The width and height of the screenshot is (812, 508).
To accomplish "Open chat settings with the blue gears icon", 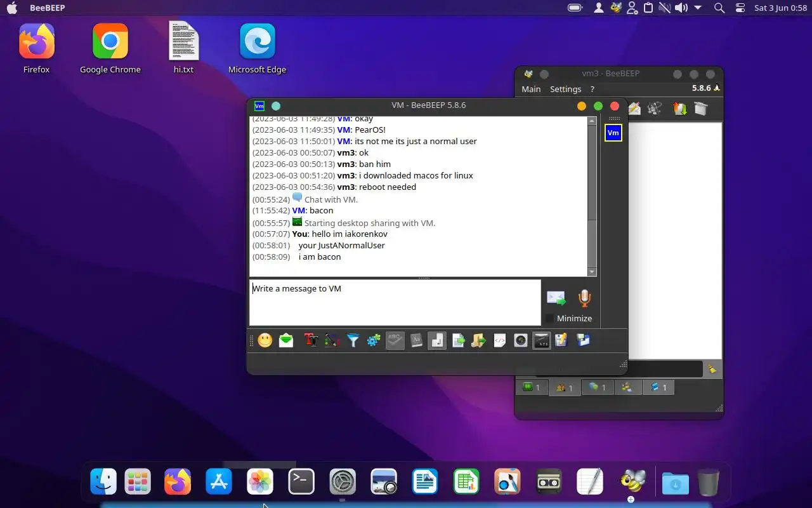I will (x=374, y=340).
